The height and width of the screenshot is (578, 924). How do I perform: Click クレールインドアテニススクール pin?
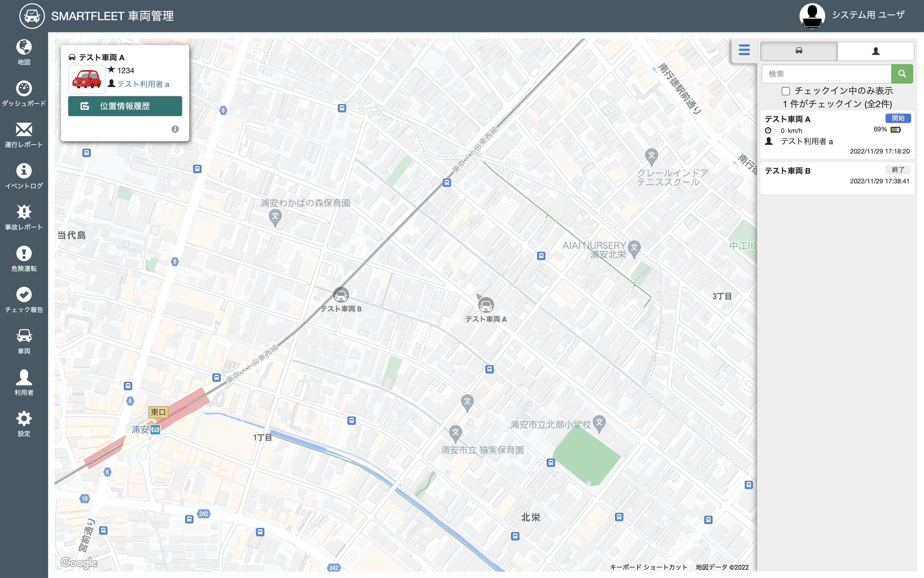tap(651, 157)
